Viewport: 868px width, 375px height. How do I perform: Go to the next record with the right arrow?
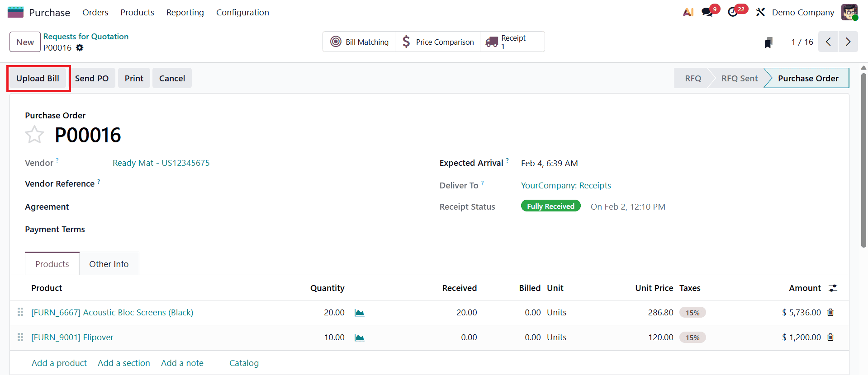(849, 41)
